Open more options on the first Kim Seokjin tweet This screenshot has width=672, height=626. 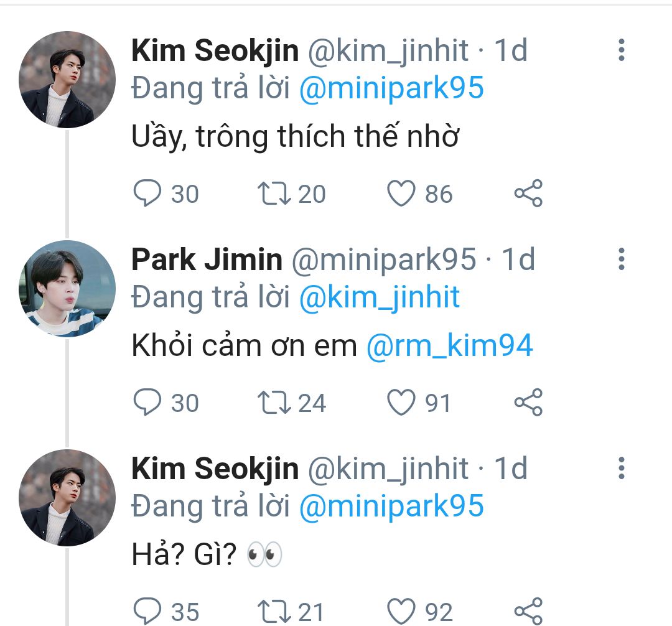coord(620,50)
